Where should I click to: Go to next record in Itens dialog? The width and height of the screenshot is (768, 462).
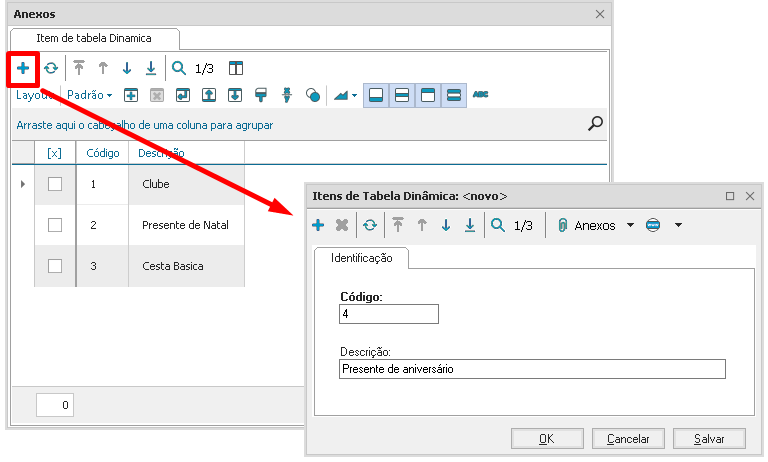click(x=446, y=225)
